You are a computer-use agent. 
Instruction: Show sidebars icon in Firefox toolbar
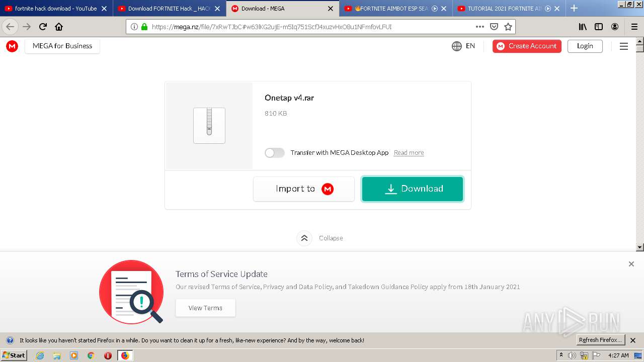599,27
